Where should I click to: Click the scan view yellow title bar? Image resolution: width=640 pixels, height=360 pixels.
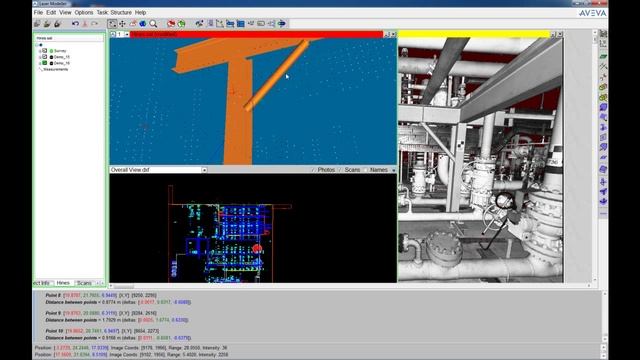click(474, 34)
